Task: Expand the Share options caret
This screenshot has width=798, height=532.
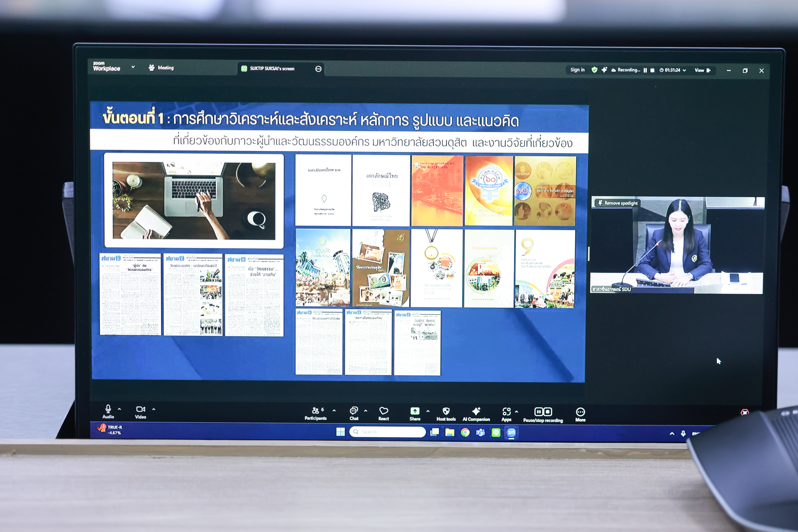Action: [x=428, y=411]
